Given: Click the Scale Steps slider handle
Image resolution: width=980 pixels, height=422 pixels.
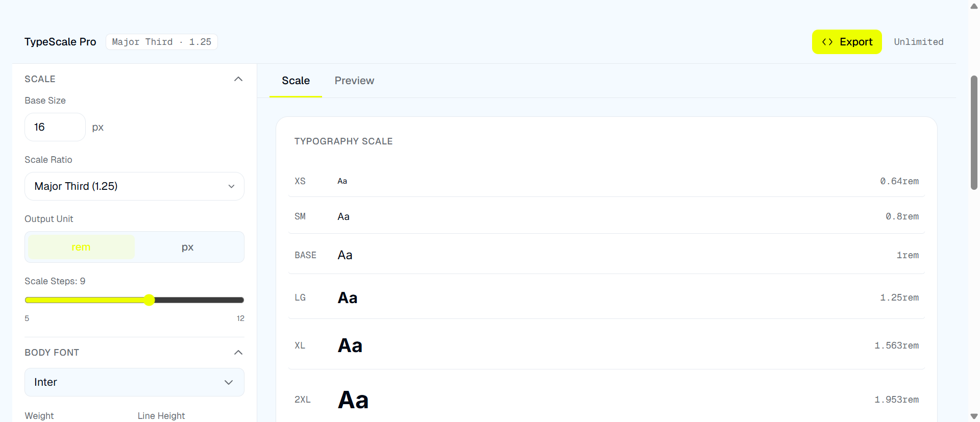Looking at the screenshot, I should (x=149, y=300).
